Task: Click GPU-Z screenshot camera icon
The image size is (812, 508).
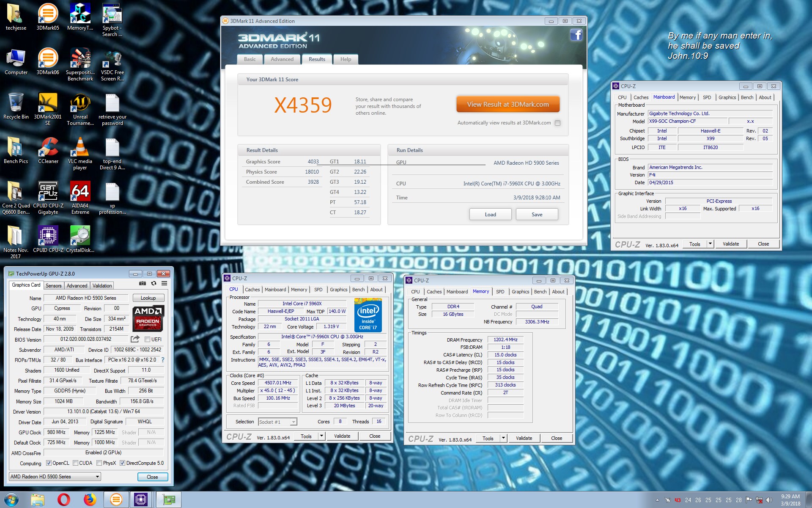Action: [x=143, y=283]
